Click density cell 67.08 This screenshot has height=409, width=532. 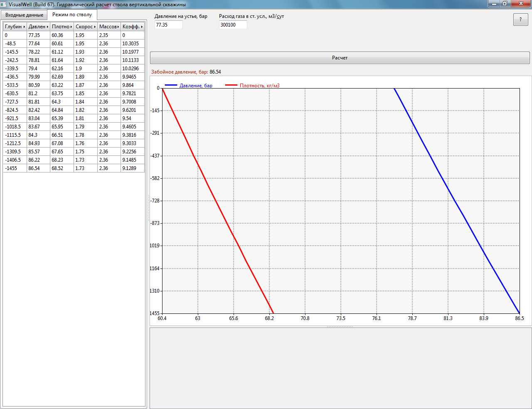tap(62, 143)
